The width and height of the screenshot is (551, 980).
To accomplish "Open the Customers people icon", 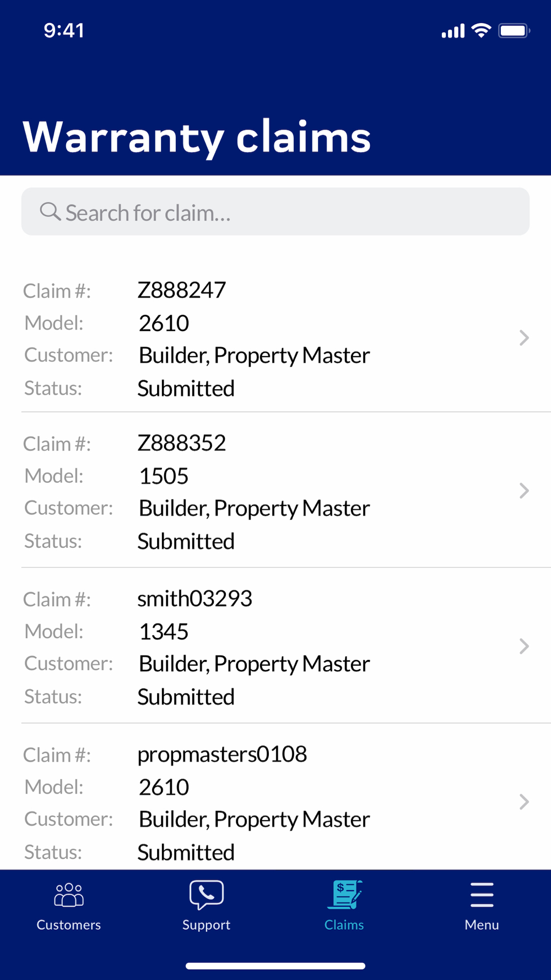I will pos(68,895).
